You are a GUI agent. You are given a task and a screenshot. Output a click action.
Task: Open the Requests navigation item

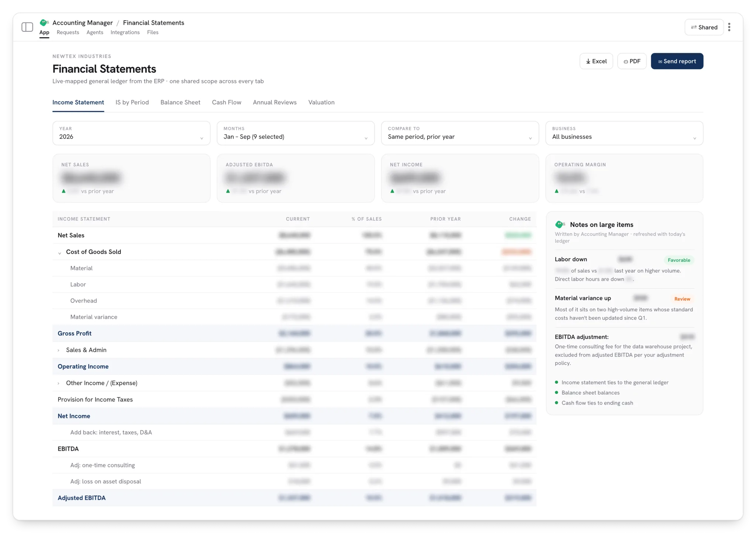point(68,32)
